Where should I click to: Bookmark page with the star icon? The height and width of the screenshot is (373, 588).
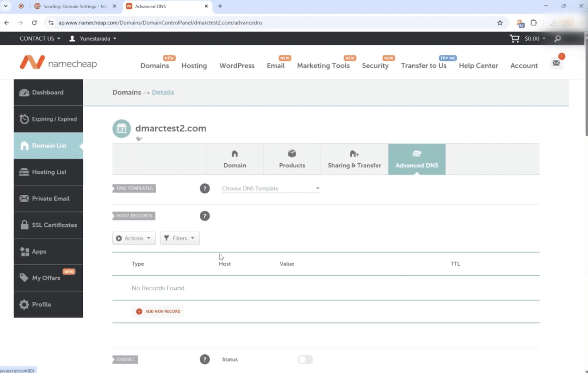click(500, 23)
